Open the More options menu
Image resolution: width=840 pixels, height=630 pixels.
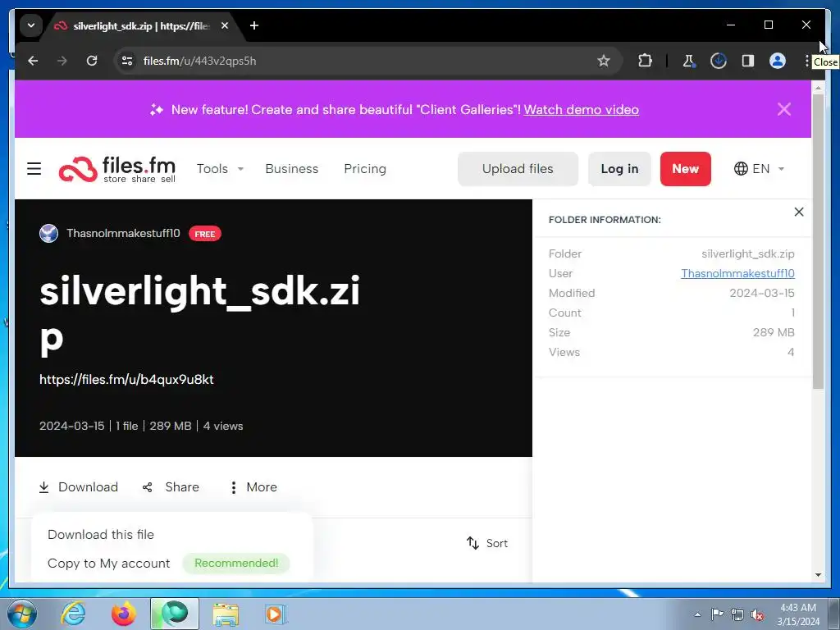coord(253,487)
